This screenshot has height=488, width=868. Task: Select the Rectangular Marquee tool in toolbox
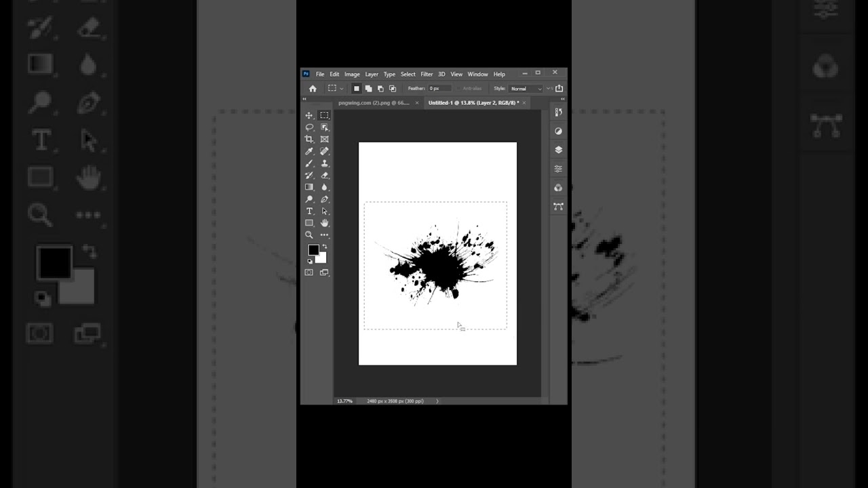[324, 115]
